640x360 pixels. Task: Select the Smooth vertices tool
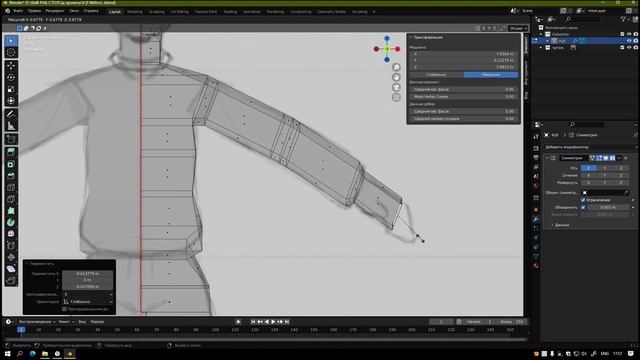(x=11, y=234)
